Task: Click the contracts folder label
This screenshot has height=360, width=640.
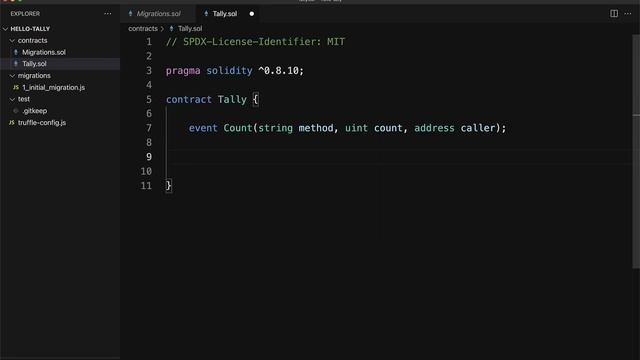Action: point(32,40)
